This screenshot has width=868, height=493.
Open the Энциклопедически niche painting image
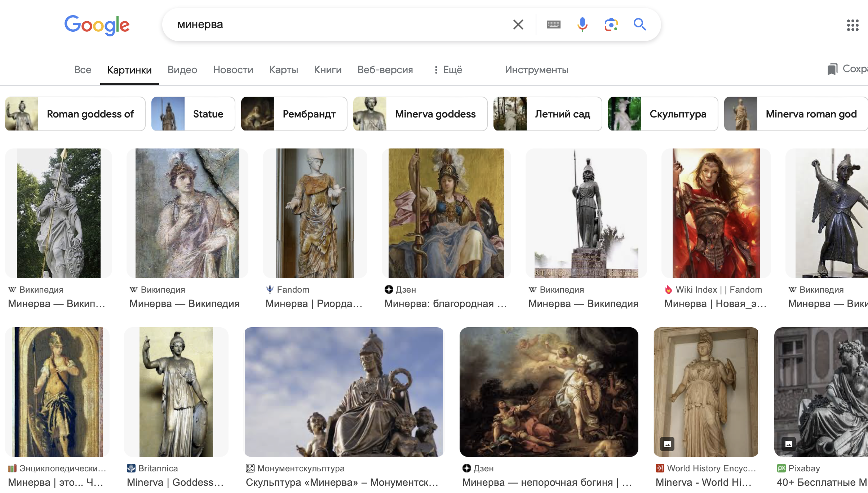(57, 392)
